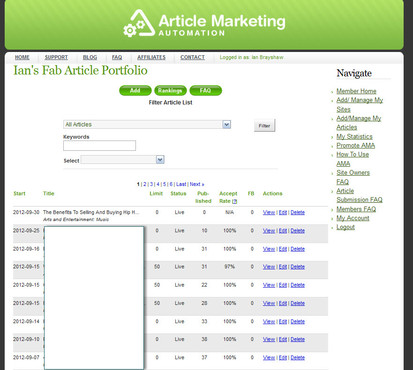View the 2012-09-10 article
The width and height of the screenshot is (413, 370).
(x=269, y=339)
